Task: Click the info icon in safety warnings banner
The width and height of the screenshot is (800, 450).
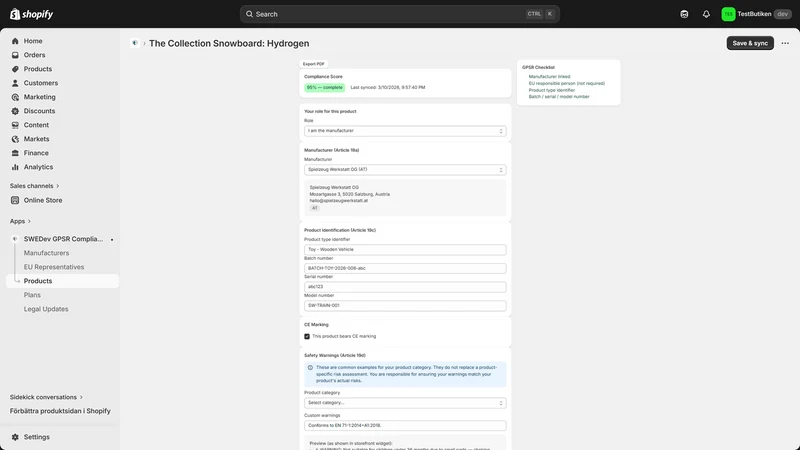Action: coord(310,367)
